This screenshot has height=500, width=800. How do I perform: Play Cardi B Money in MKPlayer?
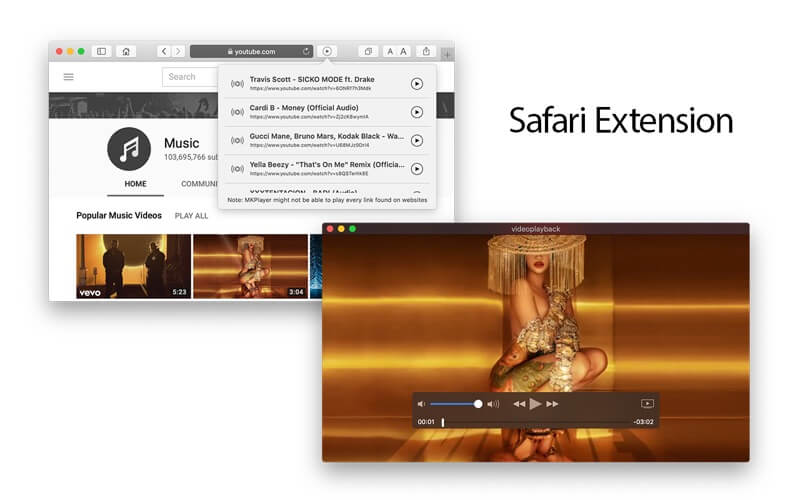tap(417, 112)
